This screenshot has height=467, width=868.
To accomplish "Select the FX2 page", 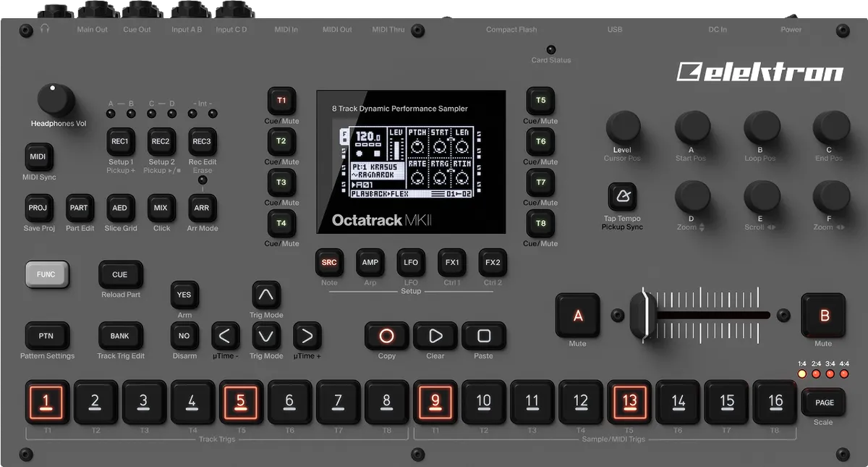I will tap(493, 263).
